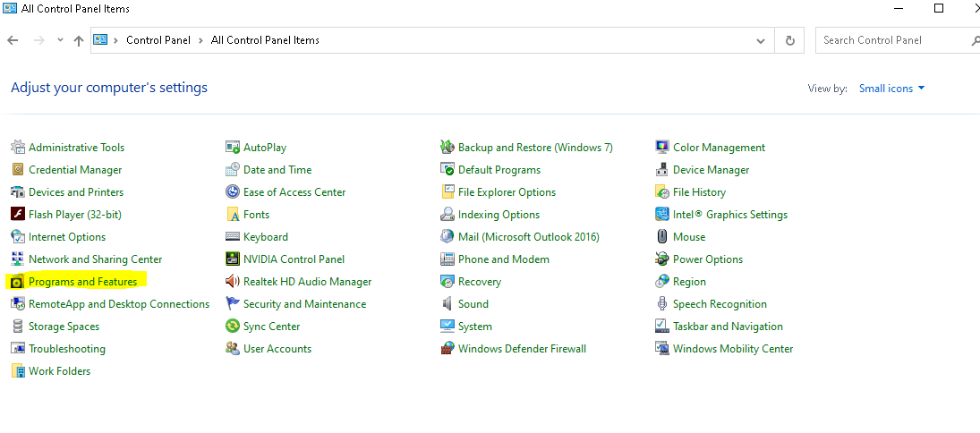980x433 pixels.
Task: Click the Mail (Microsoft Outlook 2016) icon
Action: coord(447,237)
